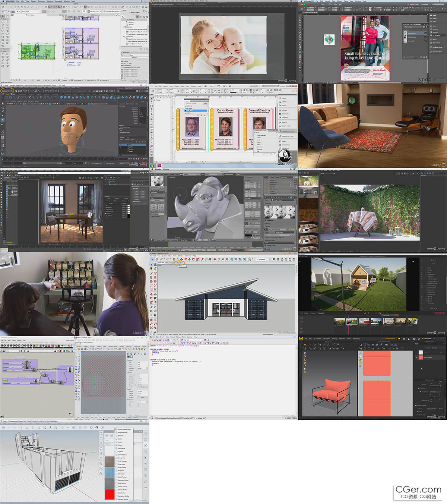Open the Pages panel in InDesign CC
Screen dimensions: 447x504
[x=433, y=16]
